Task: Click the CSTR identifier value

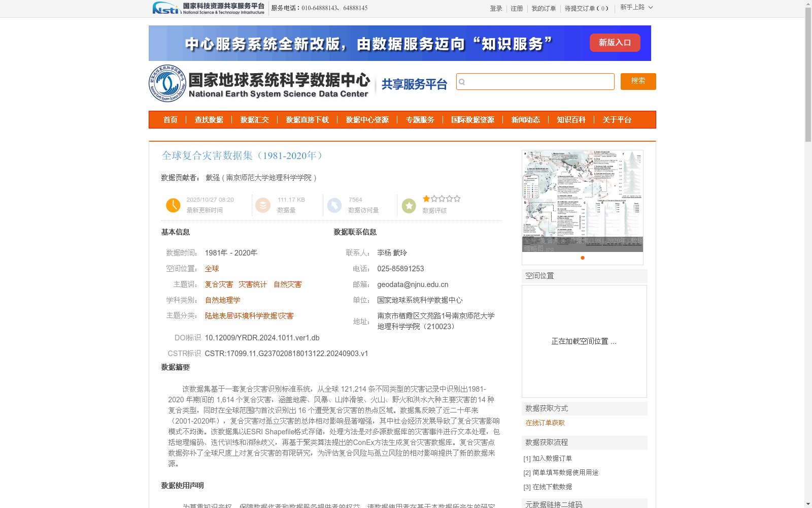Action: [x=286, y=354]
